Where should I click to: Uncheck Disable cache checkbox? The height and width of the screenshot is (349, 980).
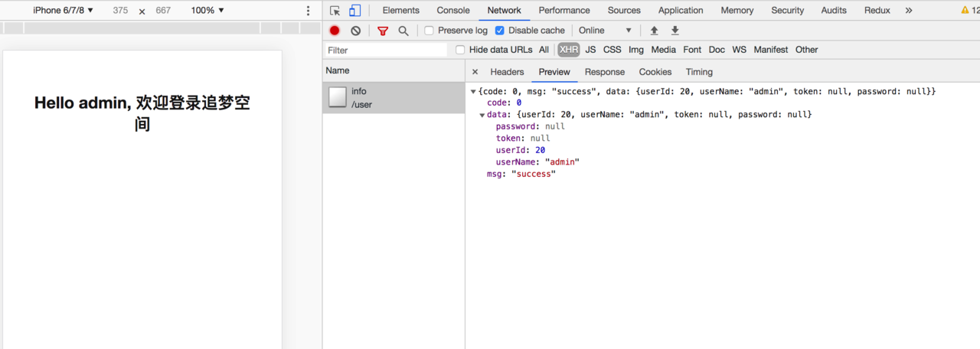click(x=500, y=31)
